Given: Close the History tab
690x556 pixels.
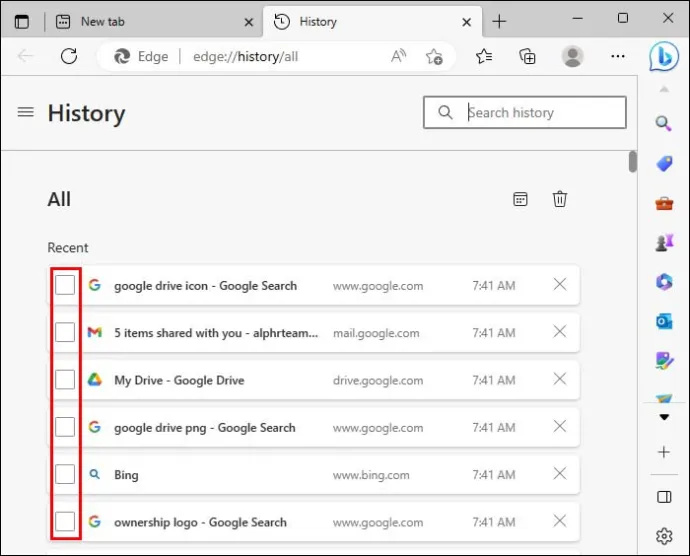Looking at the screenshot, I should point(466,22).
